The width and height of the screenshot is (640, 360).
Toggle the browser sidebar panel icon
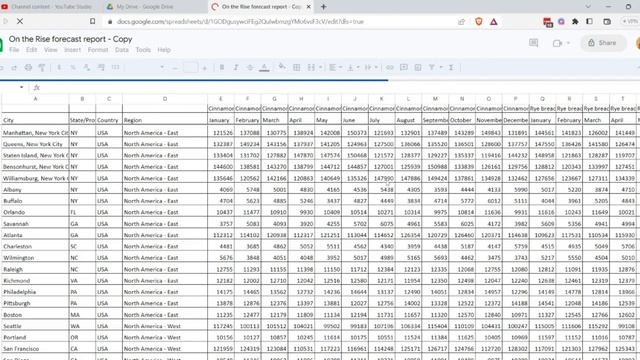click(589, 22)
